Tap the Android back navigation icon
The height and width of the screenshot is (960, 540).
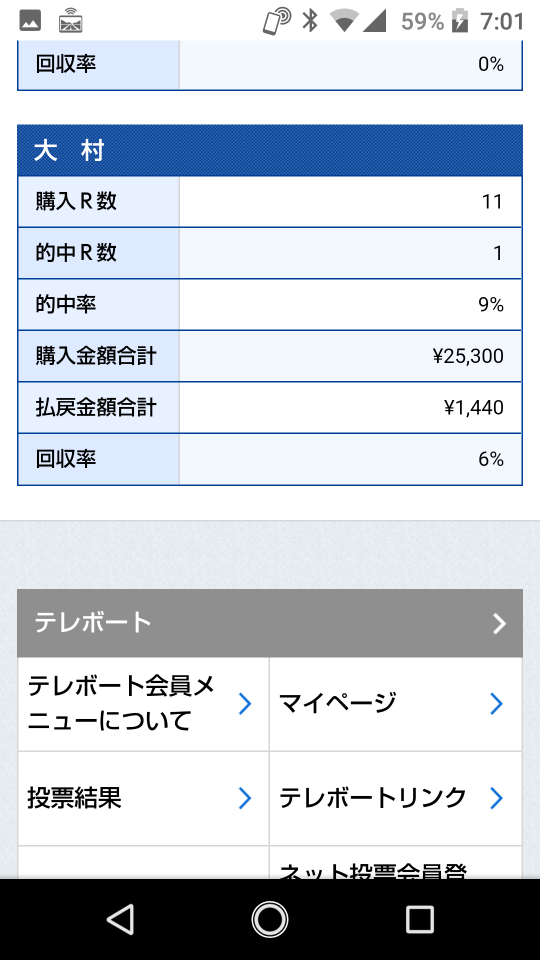121,920
